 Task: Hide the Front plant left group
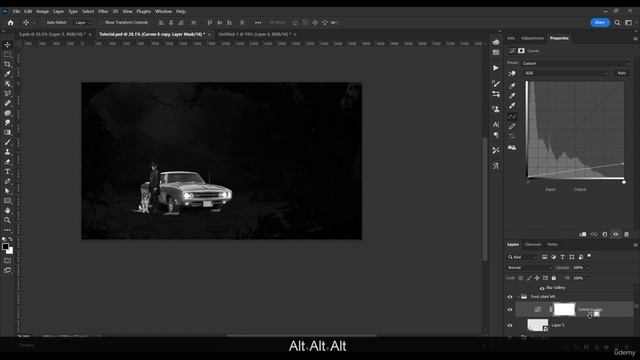coord(510,297)
